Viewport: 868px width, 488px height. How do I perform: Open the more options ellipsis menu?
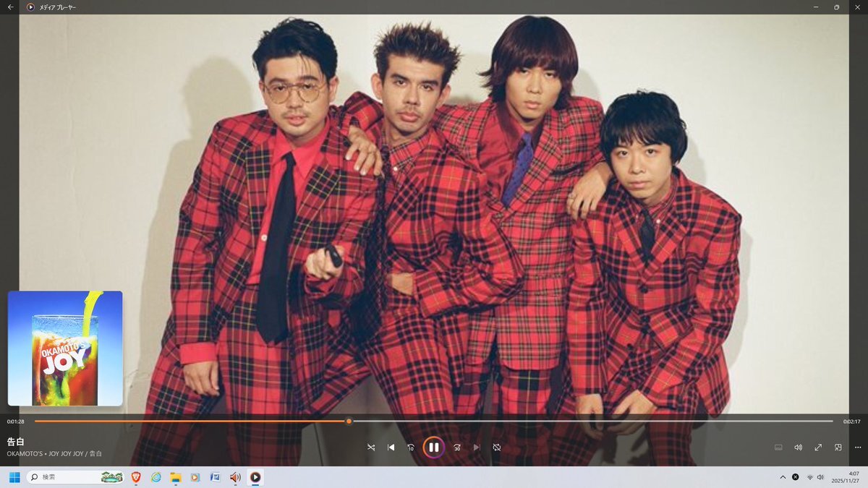(858, 448)
